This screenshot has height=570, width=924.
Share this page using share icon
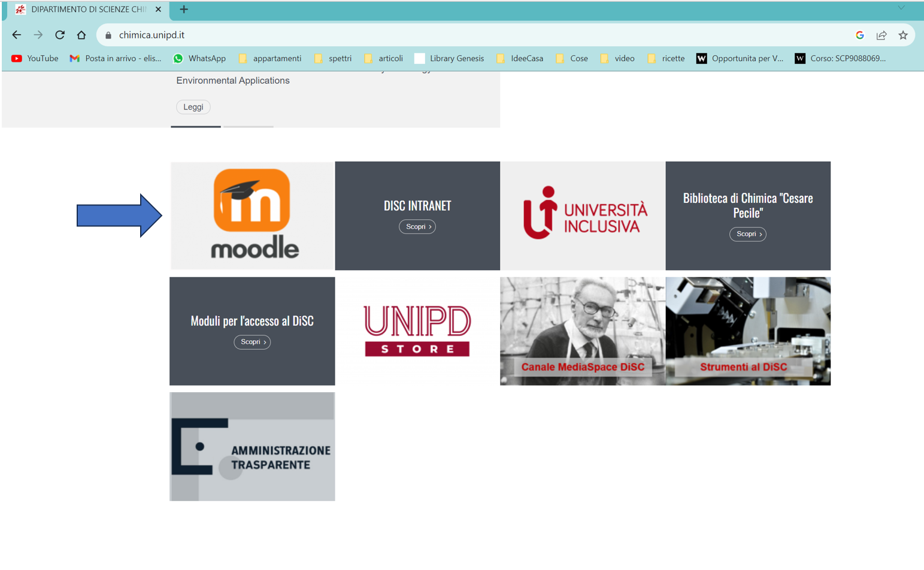click(881, 35)
